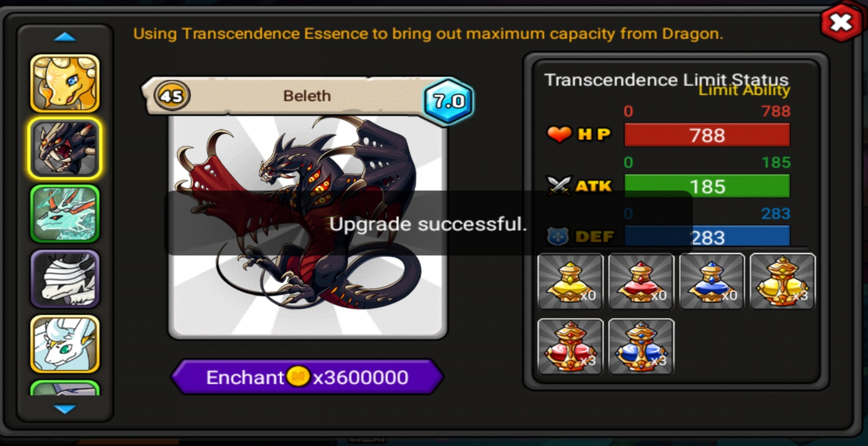
Task: Click the green ATK 185 bar
Action: pyautogui.click(x=707, y=186)
